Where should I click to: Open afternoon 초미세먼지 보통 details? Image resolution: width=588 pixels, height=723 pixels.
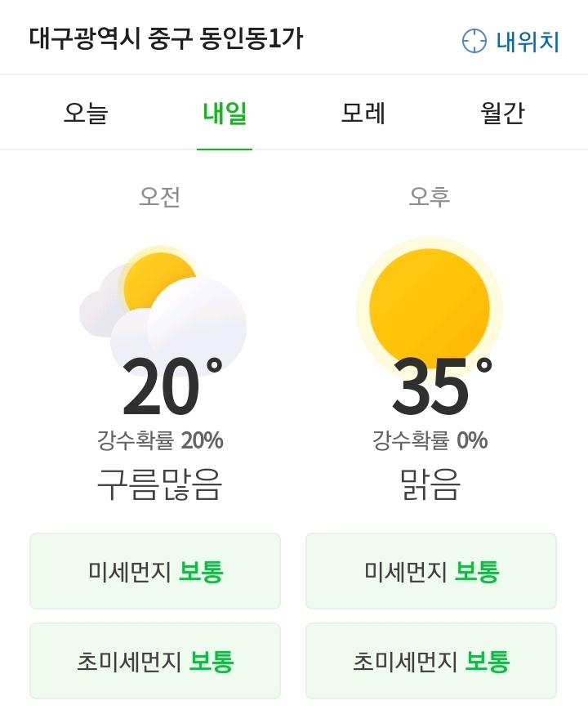click(x=431, y=661)
